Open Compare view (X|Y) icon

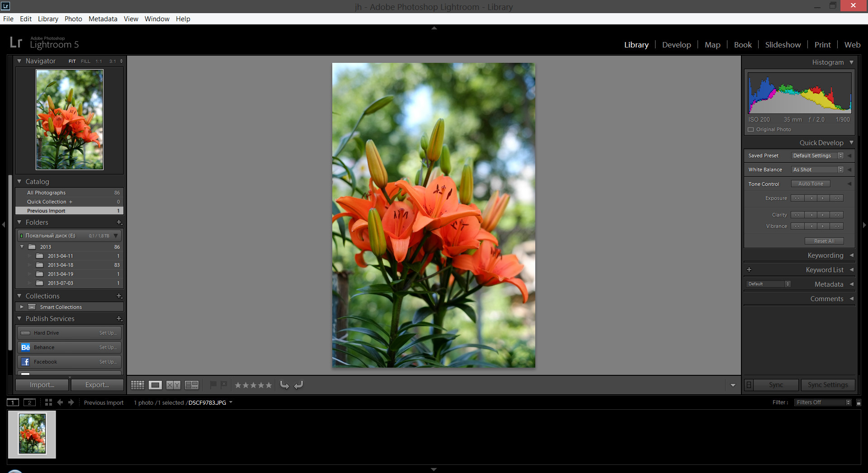(173, 385)
